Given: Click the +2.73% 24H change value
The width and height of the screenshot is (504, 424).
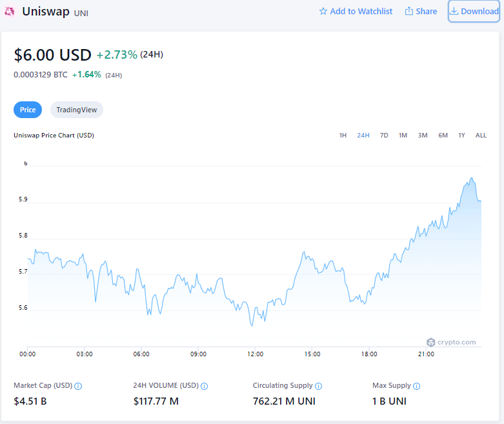Looking at the screenshot, I should click(x=117, y=55).
